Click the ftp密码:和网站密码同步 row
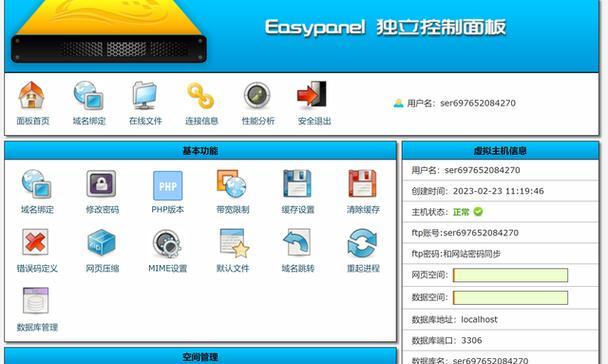 [500, 254]
